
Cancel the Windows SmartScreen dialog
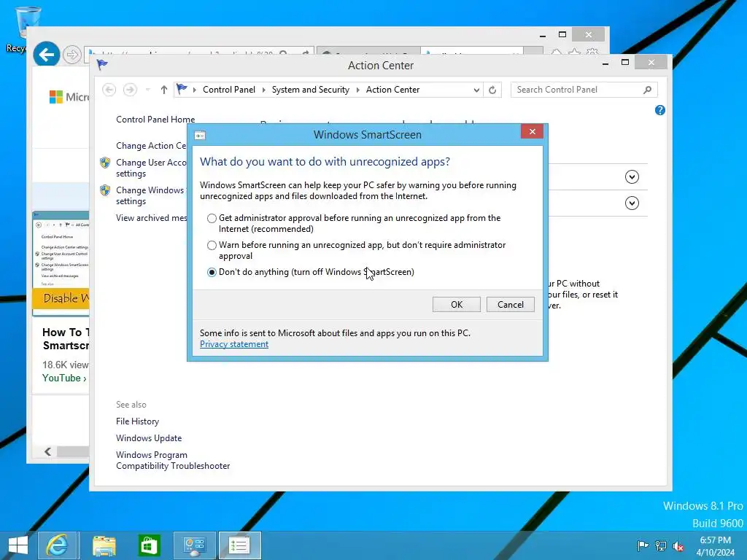click(510, 305)
